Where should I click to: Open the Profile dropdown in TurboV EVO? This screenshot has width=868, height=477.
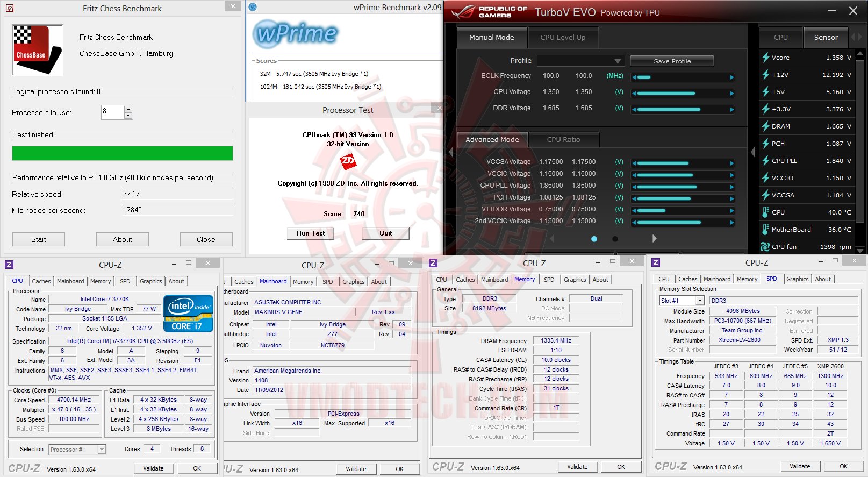coord(618,61)
